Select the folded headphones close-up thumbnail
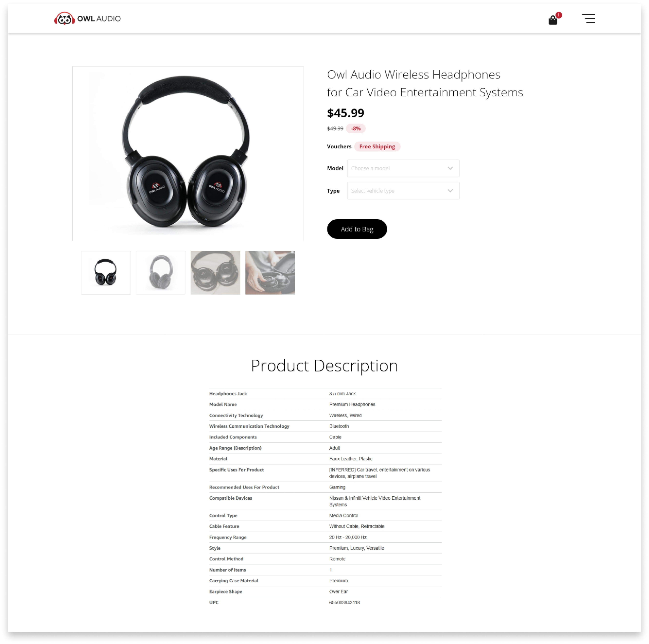 tap(215, 273)
